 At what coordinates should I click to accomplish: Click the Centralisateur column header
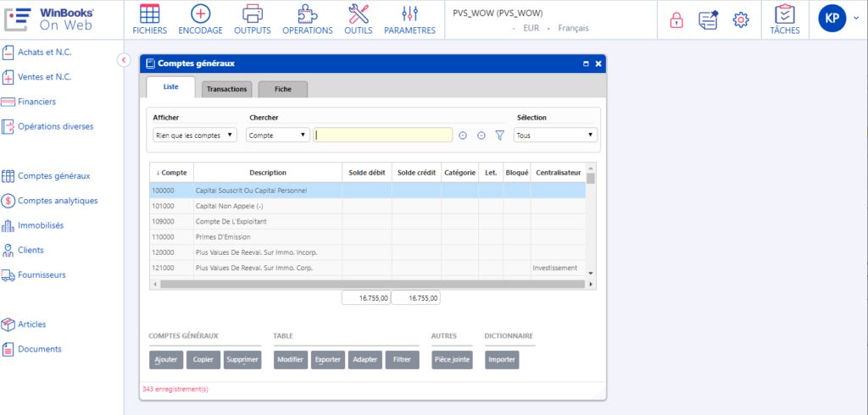559,173
